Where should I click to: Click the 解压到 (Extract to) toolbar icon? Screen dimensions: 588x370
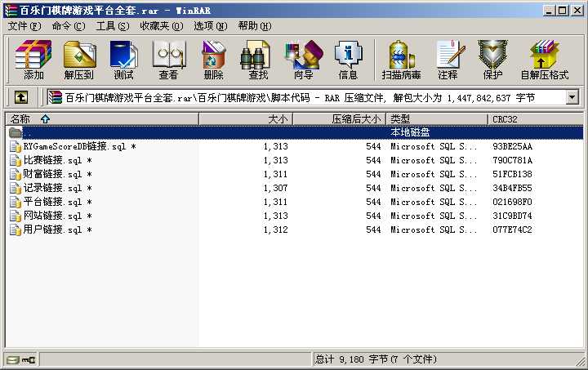[x=79, y=60]
